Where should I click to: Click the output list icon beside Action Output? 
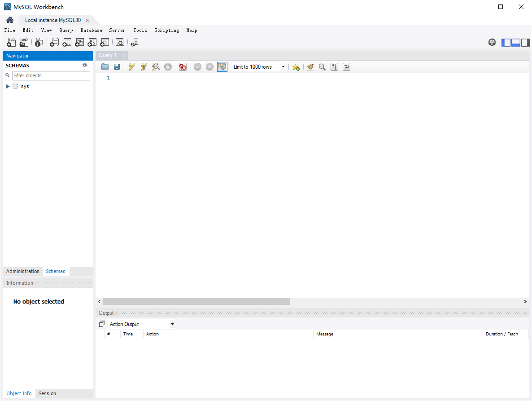point(102,324)
